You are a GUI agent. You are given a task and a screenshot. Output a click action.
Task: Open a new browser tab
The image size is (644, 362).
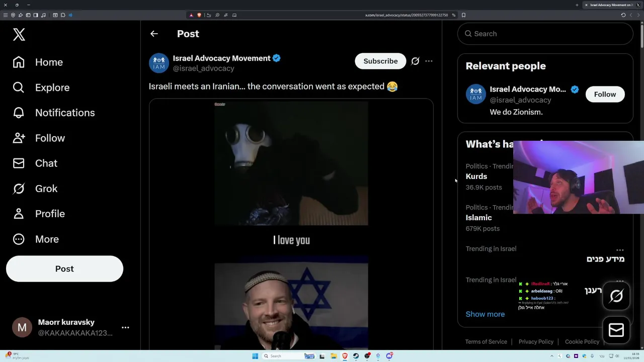577,5
